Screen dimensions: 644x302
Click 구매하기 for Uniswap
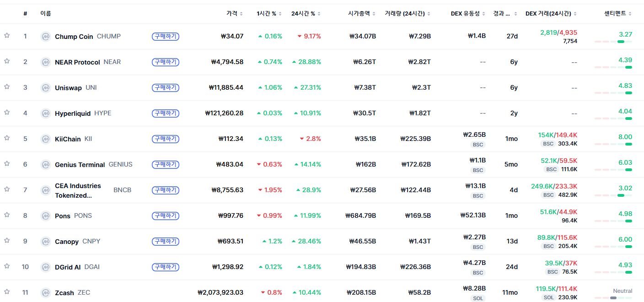pos(166,88)
